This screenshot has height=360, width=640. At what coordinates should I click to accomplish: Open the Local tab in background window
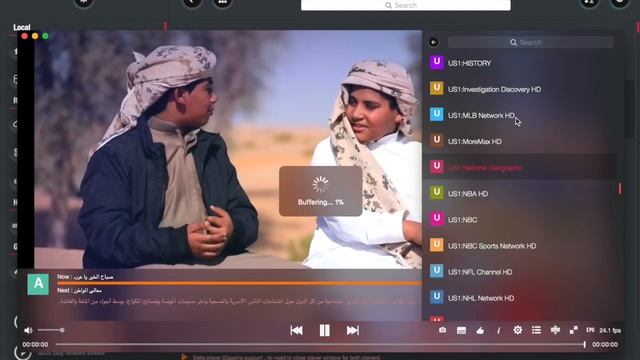22,27
